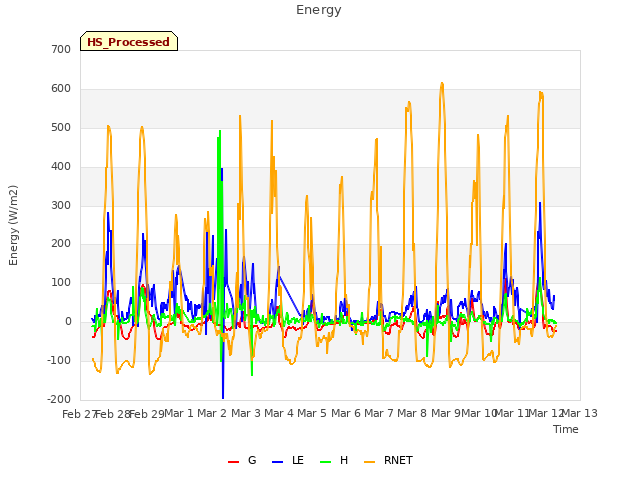Image resolution: width=640 pixels, height=480 pixels.
Task: Click the blue LE dip to -200 on Mar 2
Action: (x=223, y=397)
